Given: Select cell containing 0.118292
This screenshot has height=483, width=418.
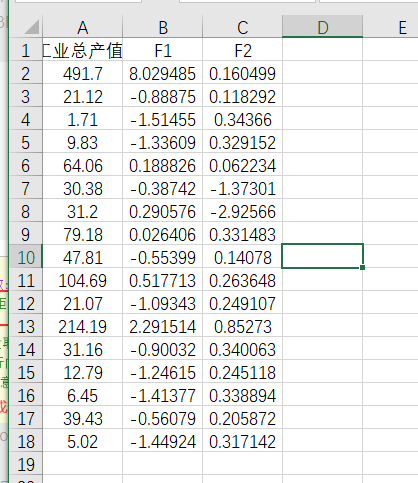Looking at the screenshot, I should [243, 96].
